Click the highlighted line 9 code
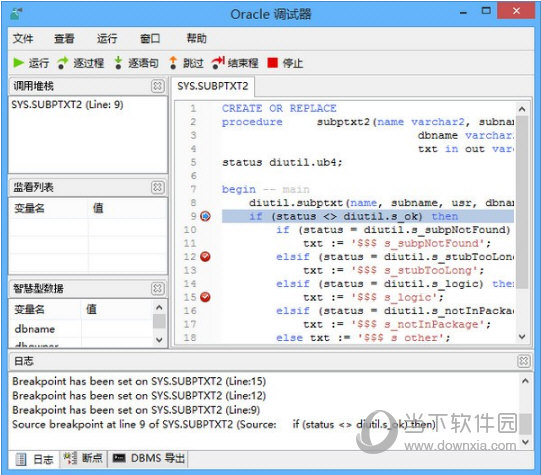This screenshot has height=475, width=541. (367, 216)
